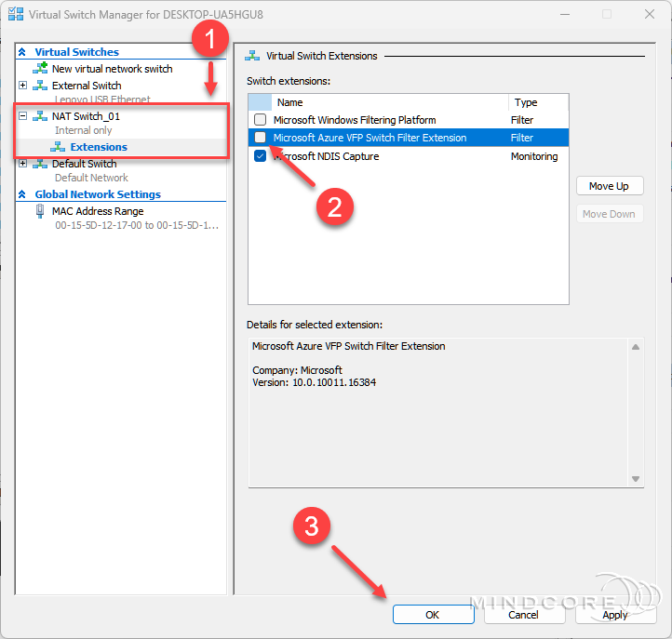Check Microsoft Azure VFP Switch Filter Extension
Screen dimensions: 672x639
260,137
